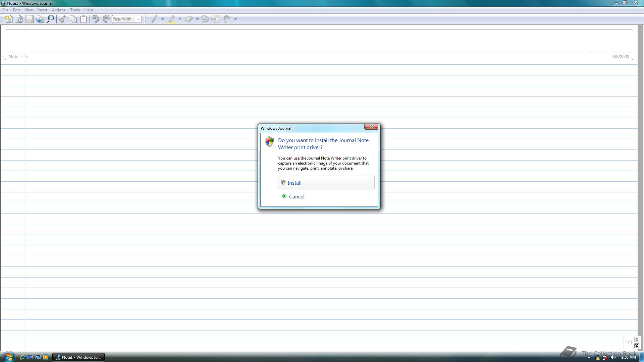644x362 pixels.
Task: Open the recent notes list icon
Action: pyautogui.click(x=19, y=19)
